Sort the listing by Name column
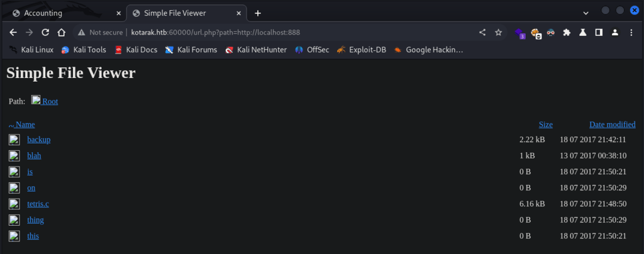The height and width of the screenshot is (254, 644). 25,124
